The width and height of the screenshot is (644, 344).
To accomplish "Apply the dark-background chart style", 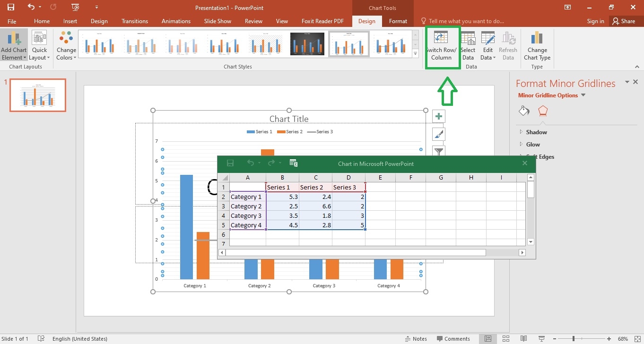I will click(307, 44).
